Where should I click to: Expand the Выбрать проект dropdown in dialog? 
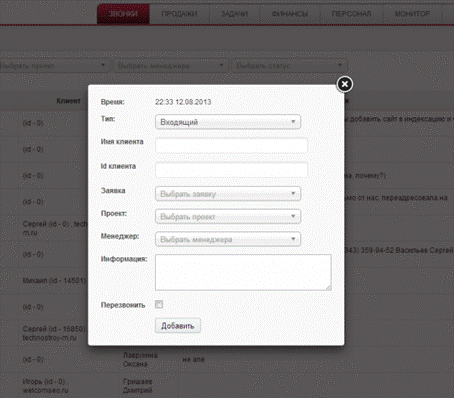228,216
